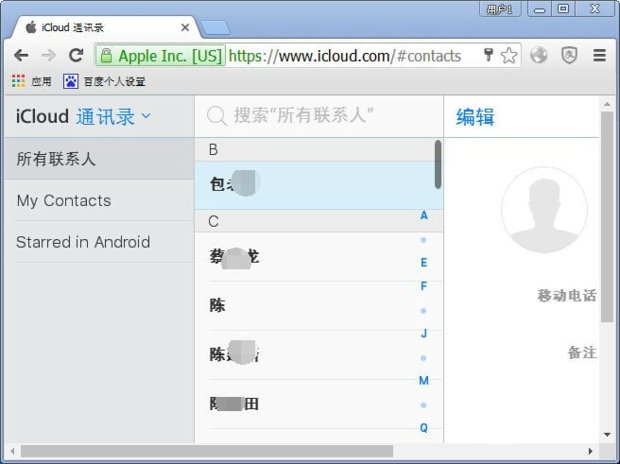Screen dimensions: 620x464
Task: Select the contact starting with 包
Action: (x=319, y=185)
